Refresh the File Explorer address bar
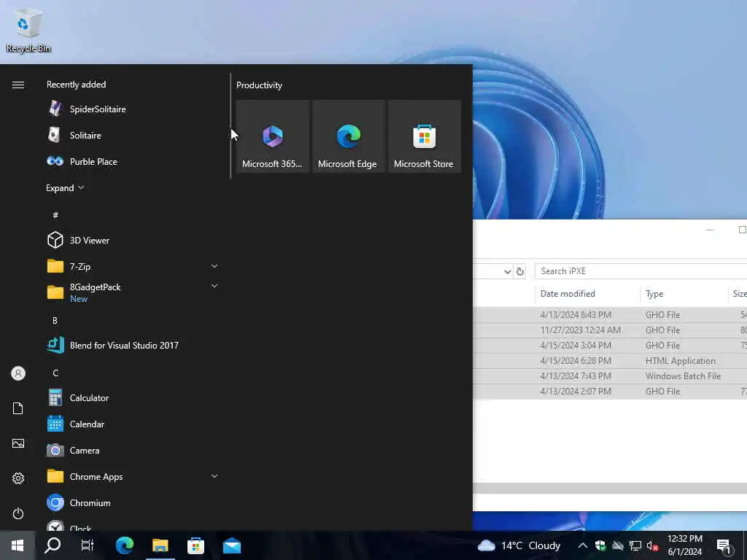This screenshot has width=747, height=560. coord(519,271)
